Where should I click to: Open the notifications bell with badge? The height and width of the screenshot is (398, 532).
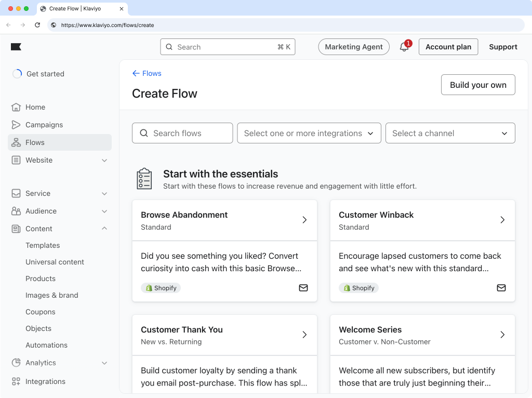[404, 47]
